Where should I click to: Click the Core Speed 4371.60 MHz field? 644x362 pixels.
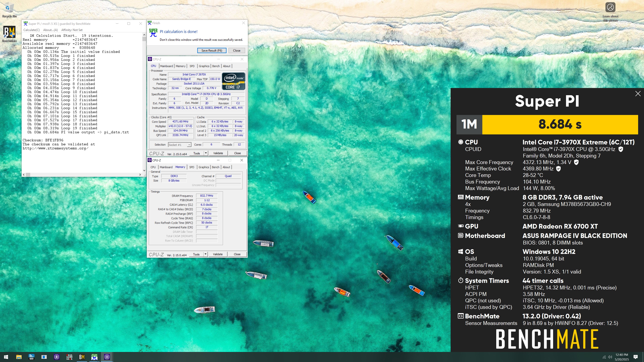tap(180, 122)
